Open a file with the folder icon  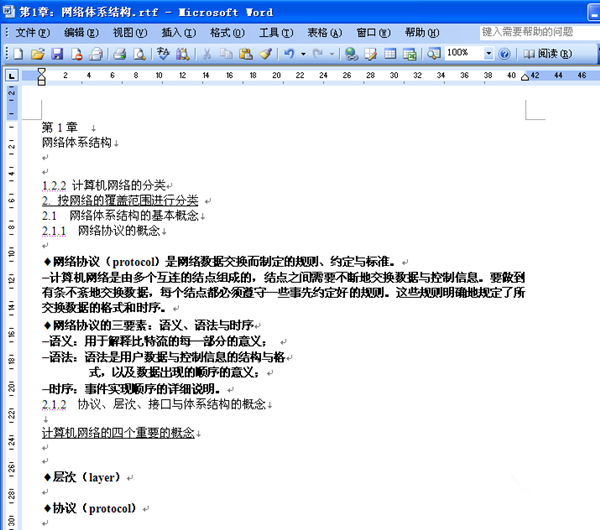pyautogui.click(x=38, y=54)
